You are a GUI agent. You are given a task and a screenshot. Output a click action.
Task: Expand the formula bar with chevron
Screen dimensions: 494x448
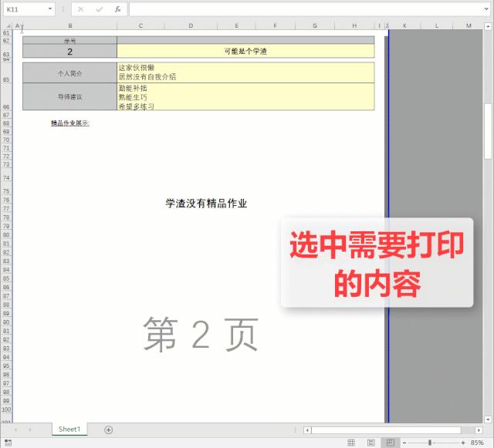tap(486, 9)
